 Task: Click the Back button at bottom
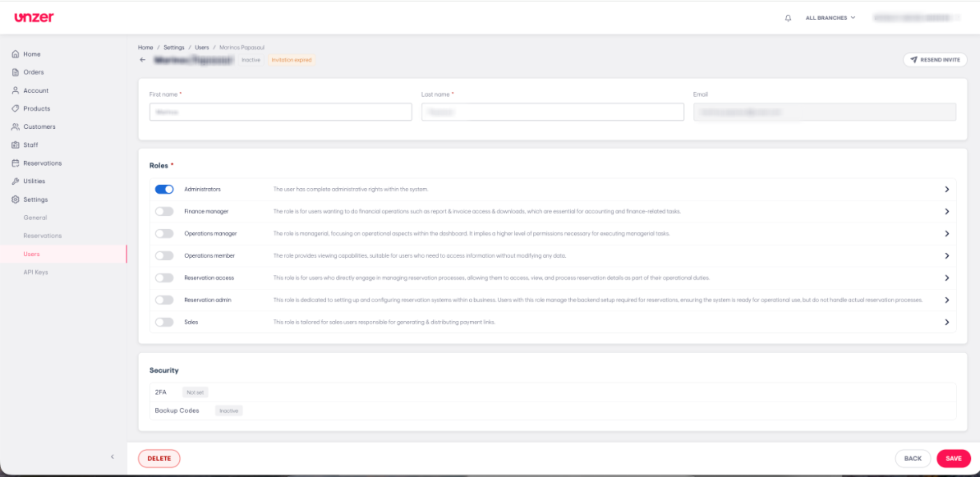912,459
